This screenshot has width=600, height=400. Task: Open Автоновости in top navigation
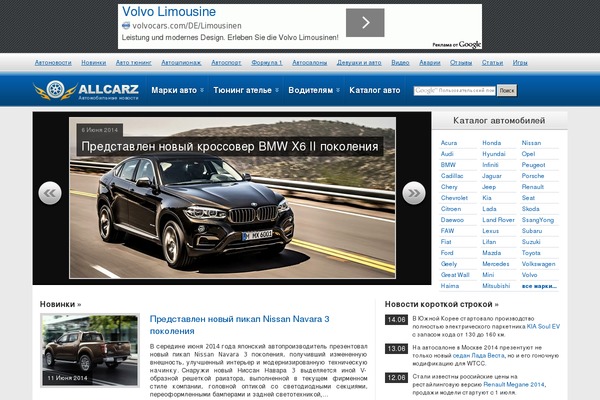point(53,62)
